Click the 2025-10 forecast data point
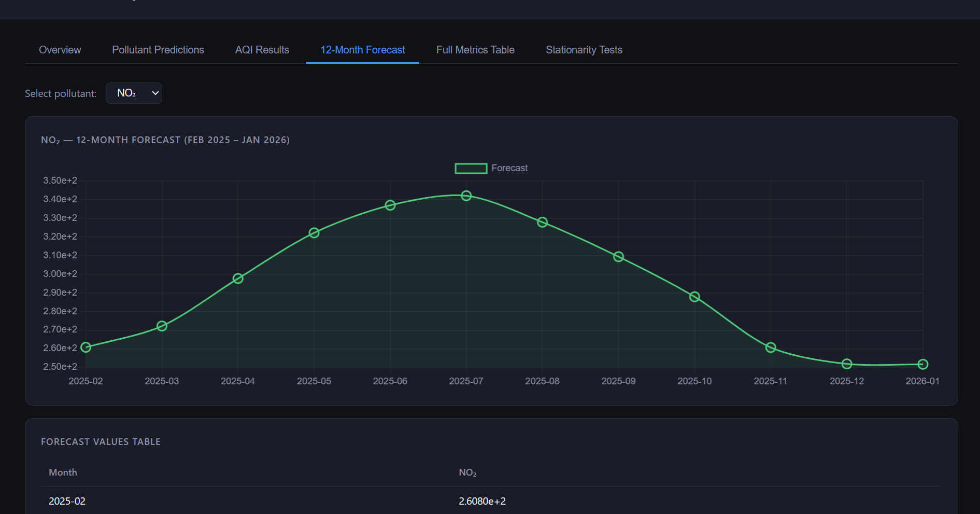The image size is (980, 514). click(x=694, y=297)
